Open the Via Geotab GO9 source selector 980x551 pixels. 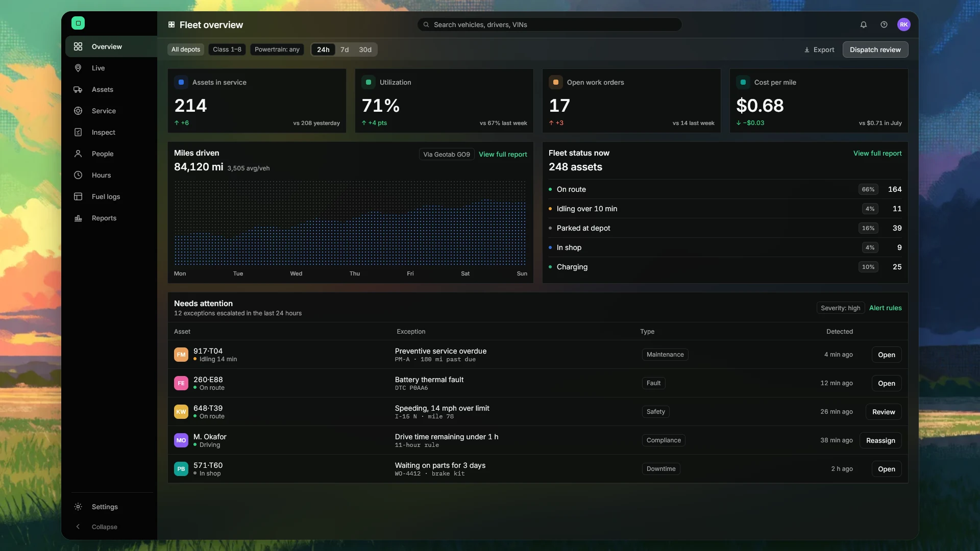point(447,154)
